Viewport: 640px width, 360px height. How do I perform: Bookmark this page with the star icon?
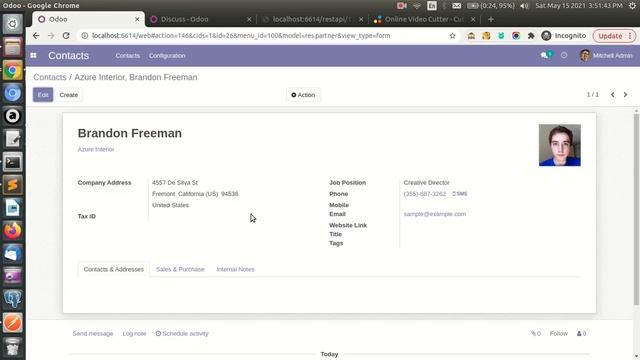[x=453, y=36]
